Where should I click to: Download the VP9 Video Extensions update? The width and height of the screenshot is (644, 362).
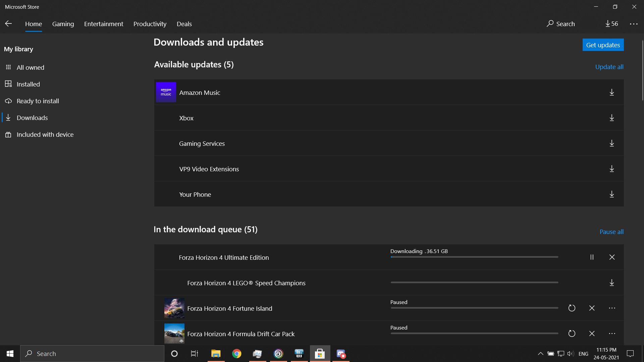[x=612, y=169]
